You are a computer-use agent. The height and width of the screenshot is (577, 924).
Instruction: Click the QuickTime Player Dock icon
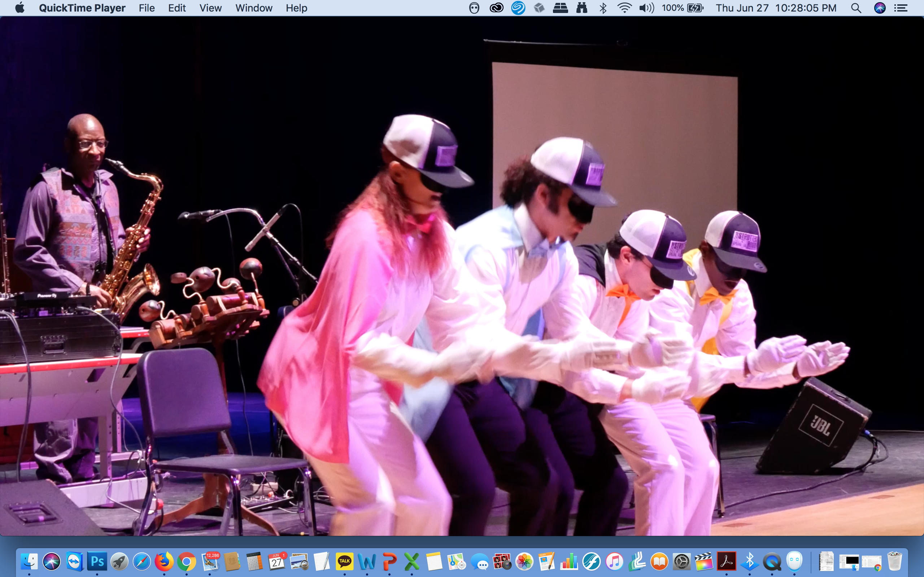(x=772, y=562)
